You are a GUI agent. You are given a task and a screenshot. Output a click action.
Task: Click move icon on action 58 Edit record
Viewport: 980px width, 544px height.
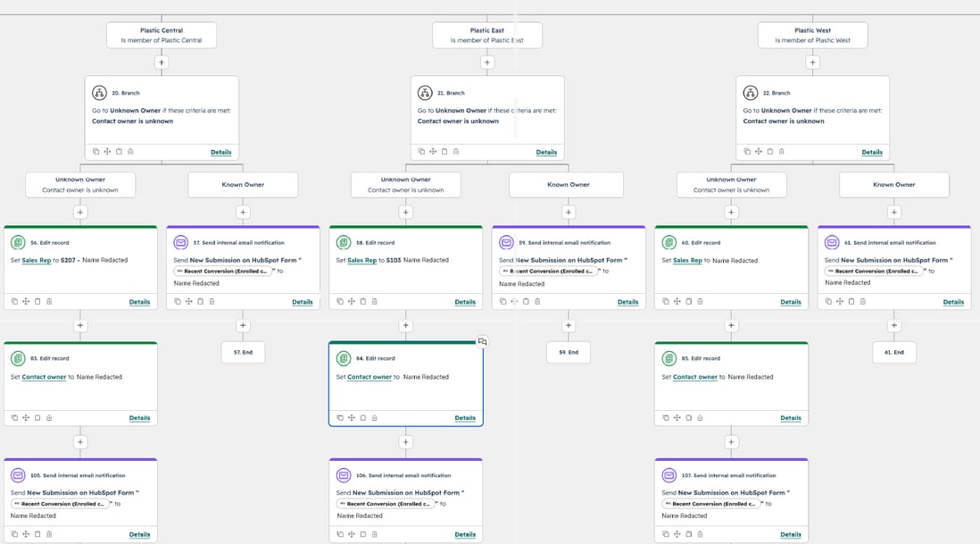point(352,301)
